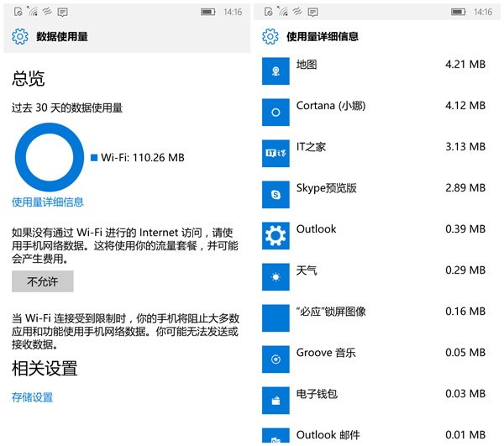This screenshot has width=504, height=446.
Task: Open the 使用量详细信息 link
Action: tap(48, 202)
